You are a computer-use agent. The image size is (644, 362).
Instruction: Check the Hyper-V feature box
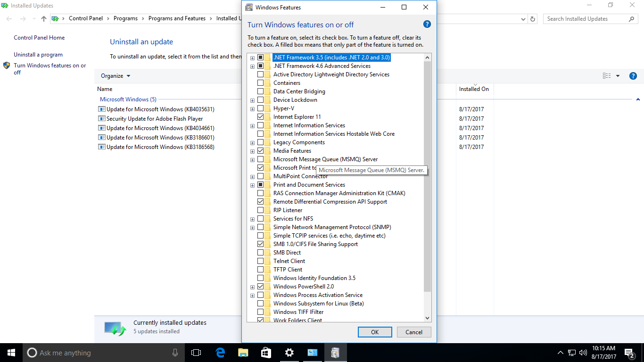260,108
